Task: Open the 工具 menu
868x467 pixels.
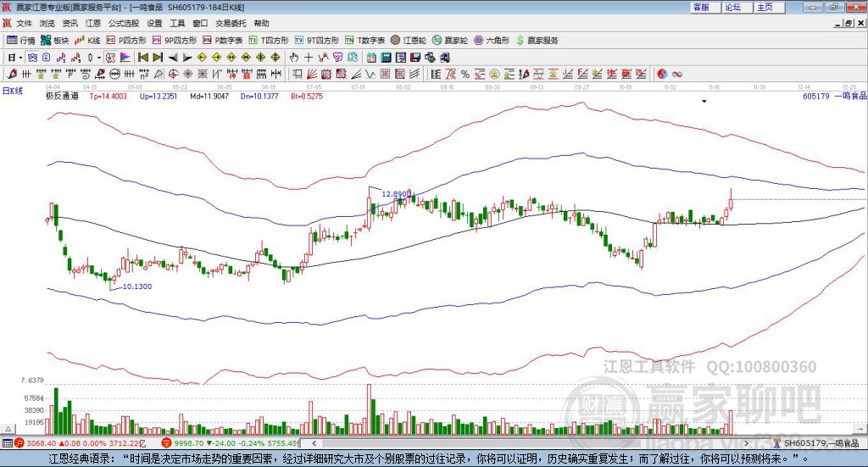Action: (177, 23)
